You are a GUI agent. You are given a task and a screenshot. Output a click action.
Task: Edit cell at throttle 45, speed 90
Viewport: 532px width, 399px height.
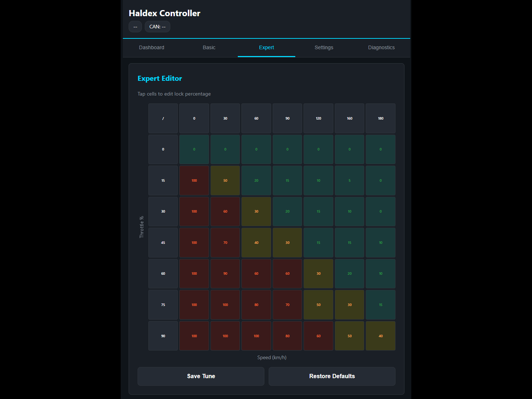tap(287, 243)
